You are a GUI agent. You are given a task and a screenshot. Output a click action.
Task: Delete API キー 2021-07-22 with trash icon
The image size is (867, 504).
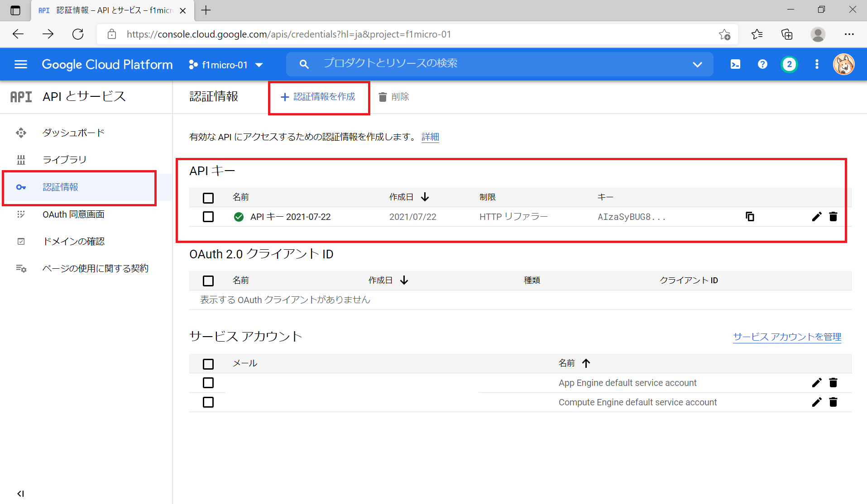coord(833,217)
